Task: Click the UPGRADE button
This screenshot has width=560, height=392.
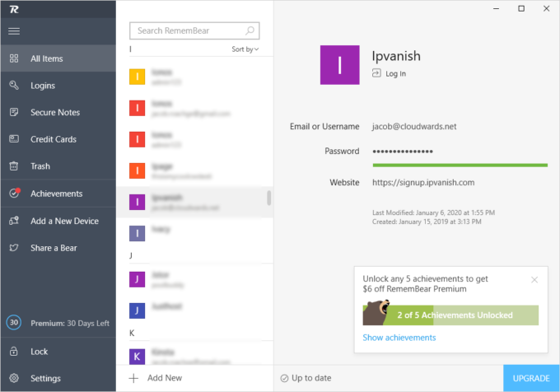Action: tap(531, 378)
